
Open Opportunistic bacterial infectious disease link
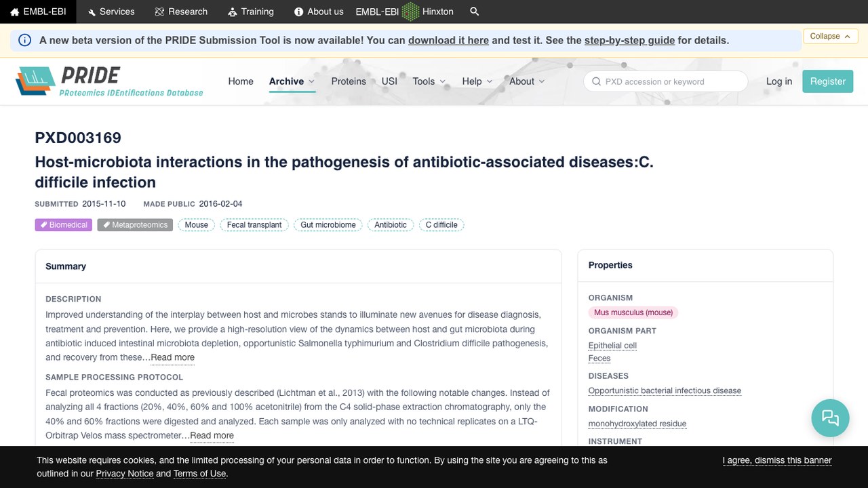coord(665,391)
